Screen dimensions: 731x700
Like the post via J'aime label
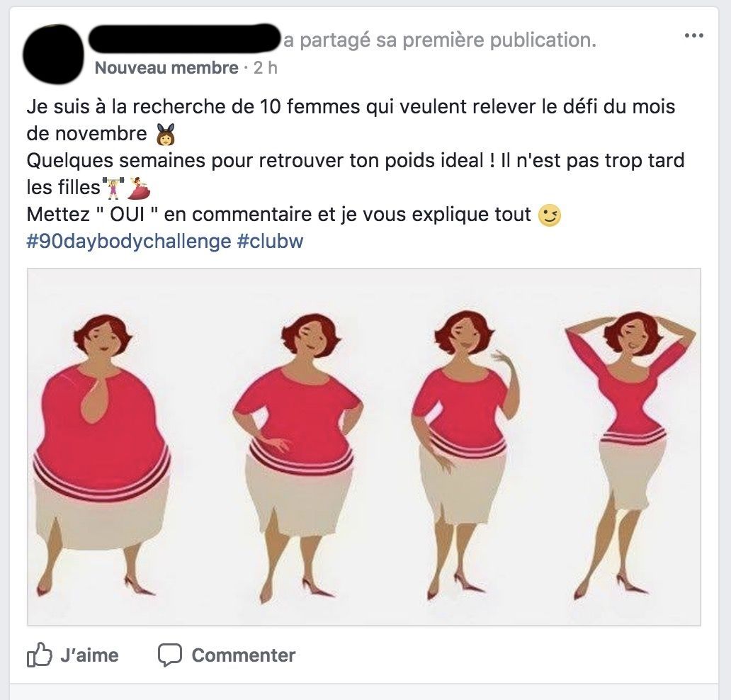click(89, 655)
